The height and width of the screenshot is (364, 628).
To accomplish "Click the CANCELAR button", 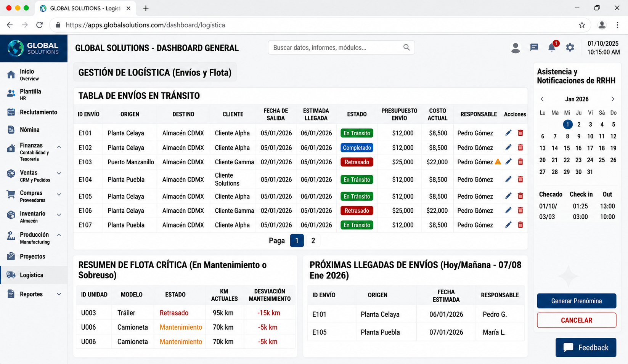I will tap(577, 320).
